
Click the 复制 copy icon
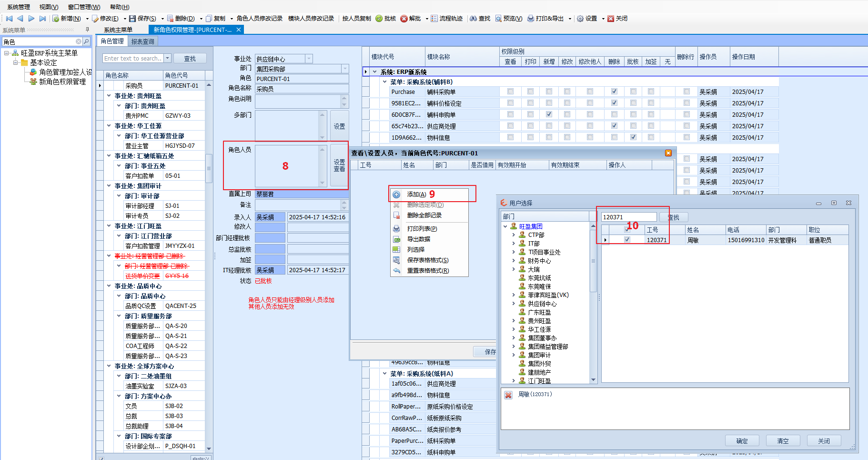(209, 19)
